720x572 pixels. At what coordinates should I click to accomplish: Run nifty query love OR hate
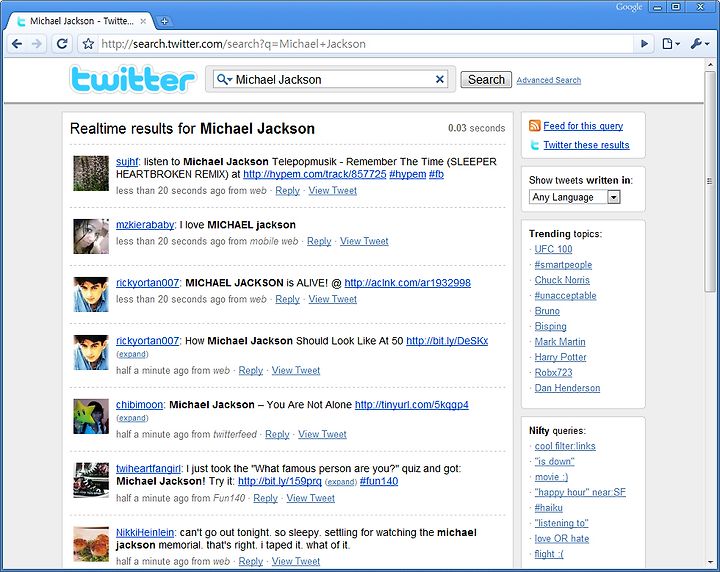[x=562, y=538]
